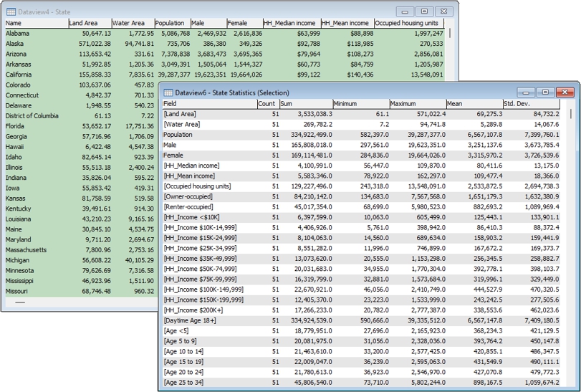Select the Arkansas row name
The width and height of the screenshot is (581, 392).
click(x=18, y=64)
